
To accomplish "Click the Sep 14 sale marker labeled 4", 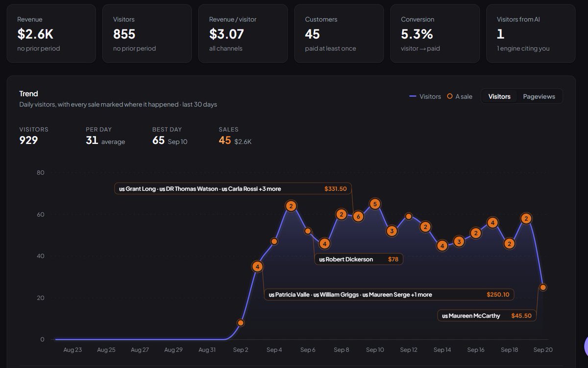I will coord(442,246).
